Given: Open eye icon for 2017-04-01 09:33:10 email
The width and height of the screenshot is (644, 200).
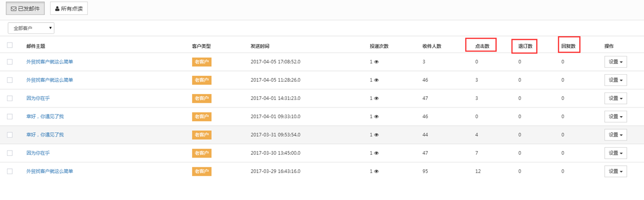Looking at the screenshot, I should coord(376,117).
